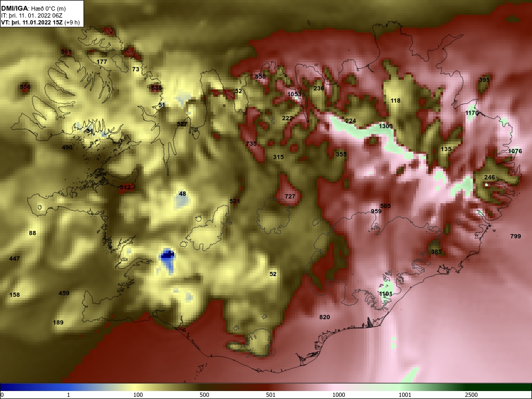Click the 48 value on the map
The image size is (532, 399).
pos(182,194)
